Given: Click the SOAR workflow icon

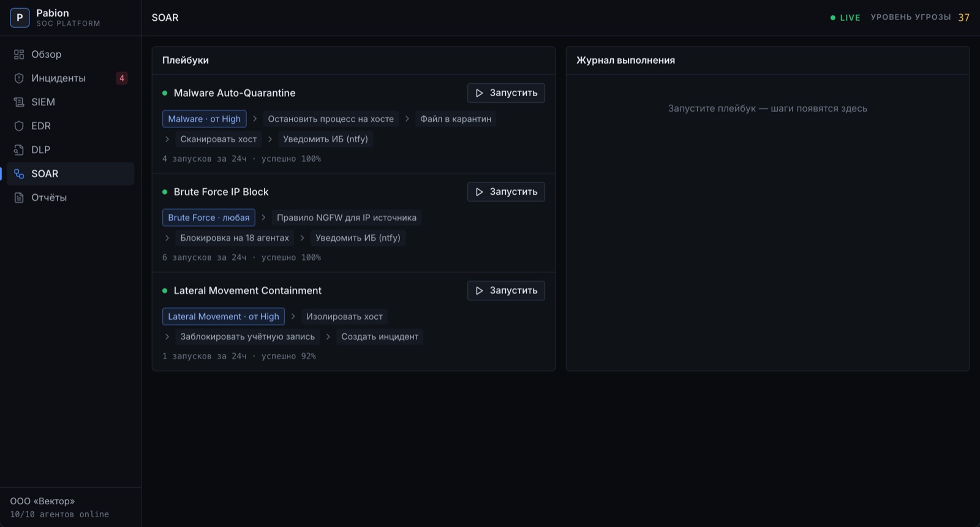Looking at the screenshot, I should 19,174.
